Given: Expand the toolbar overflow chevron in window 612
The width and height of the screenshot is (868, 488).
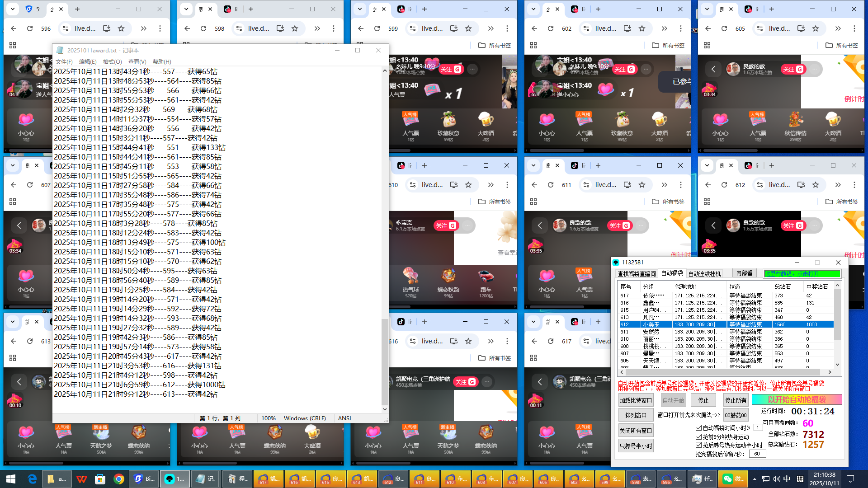Looking at the screenshot, I should click(838, 185).
